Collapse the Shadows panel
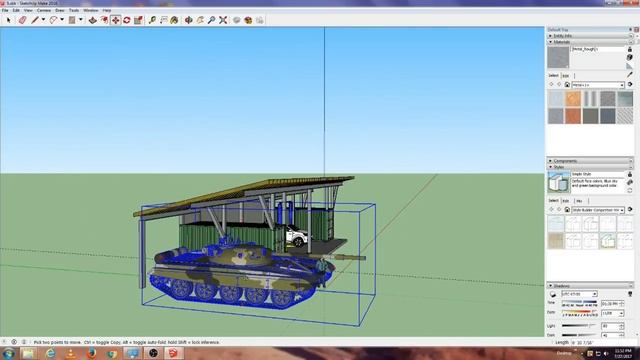 (x=590, y=286)
